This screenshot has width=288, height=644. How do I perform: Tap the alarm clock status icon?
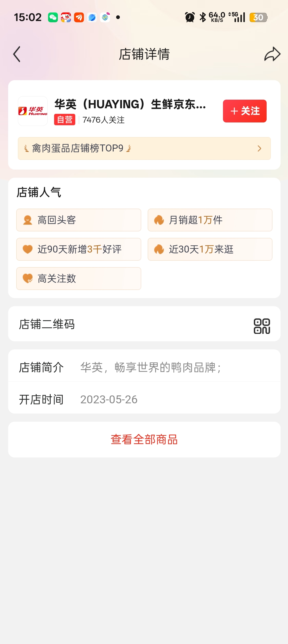(190, 17)
